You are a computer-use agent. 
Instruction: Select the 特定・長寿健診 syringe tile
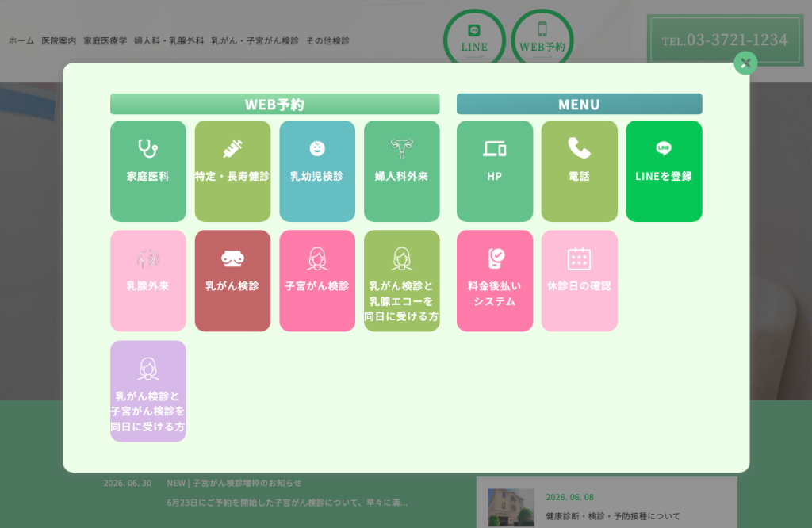pos(232,171)
